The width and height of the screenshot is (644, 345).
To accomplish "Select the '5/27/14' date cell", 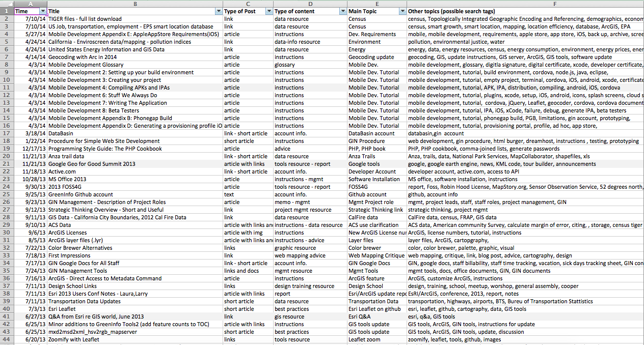I will click(x=30, y=34).
